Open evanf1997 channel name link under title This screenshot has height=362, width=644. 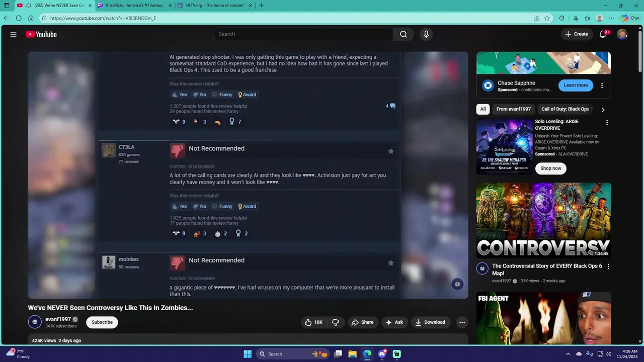coord(58,319)
